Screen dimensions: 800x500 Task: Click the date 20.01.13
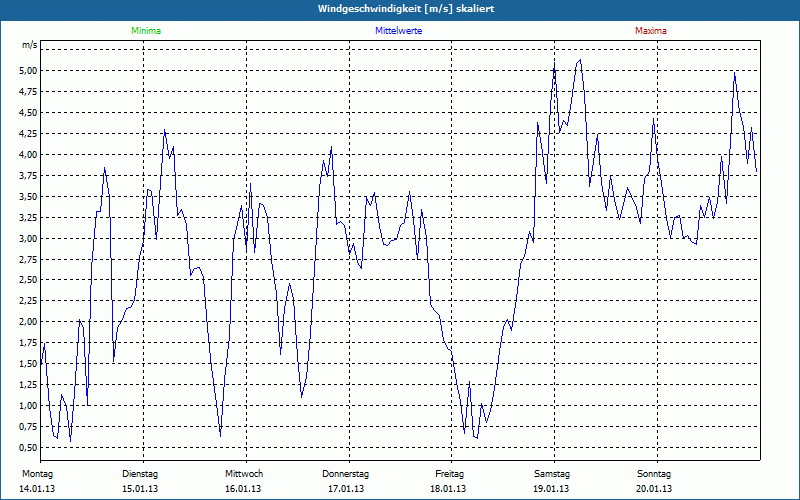click(x=654, y=489)
